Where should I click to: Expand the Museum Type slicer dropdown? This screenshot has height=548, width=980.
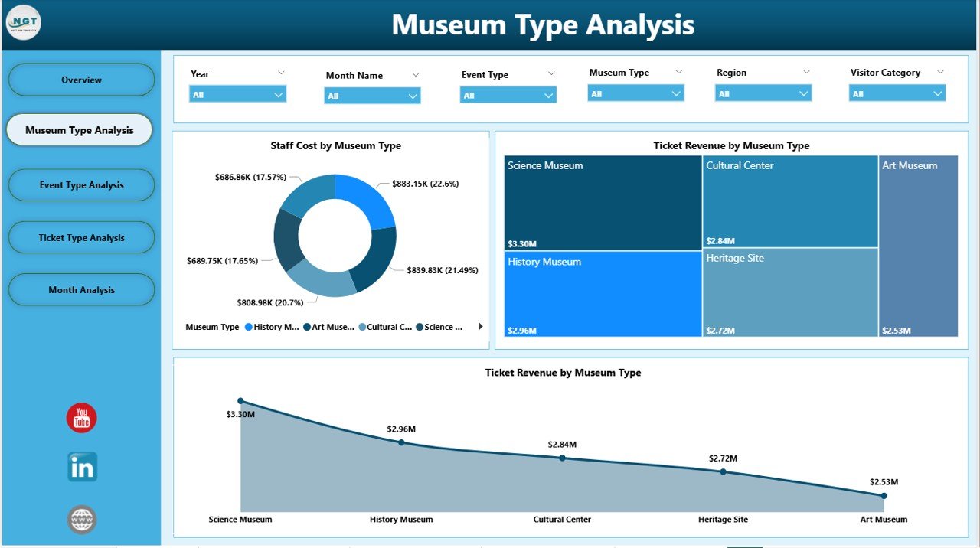tap(675, 93)
